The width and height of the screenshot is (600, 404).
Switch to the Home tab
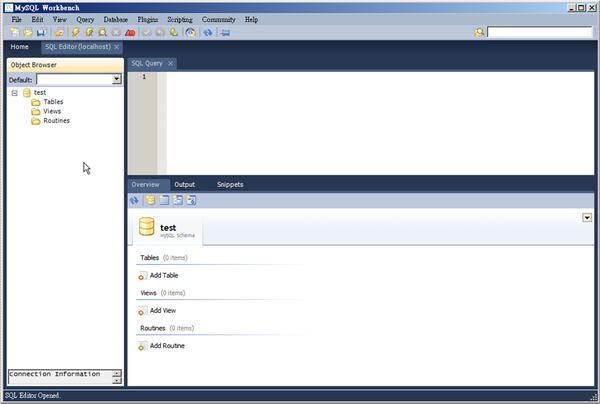(20, 47)
